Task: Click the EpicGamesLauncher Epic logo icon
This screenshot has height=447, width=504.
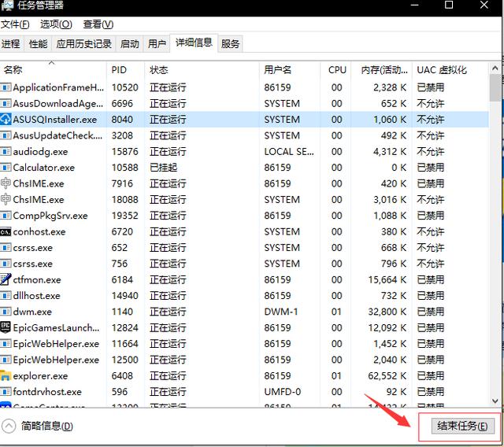Action: [6, 327]
